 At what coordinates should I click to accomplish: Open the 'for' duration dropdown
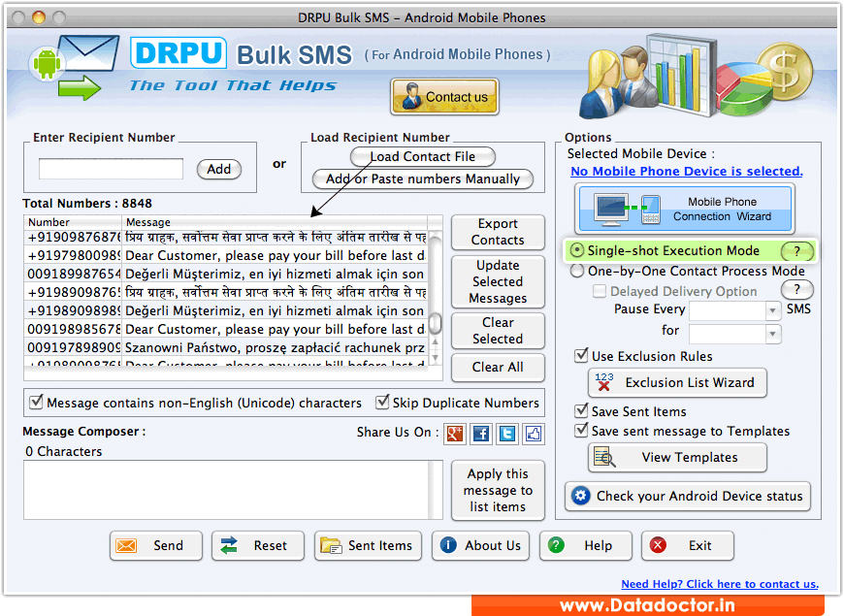pos(773,334)
